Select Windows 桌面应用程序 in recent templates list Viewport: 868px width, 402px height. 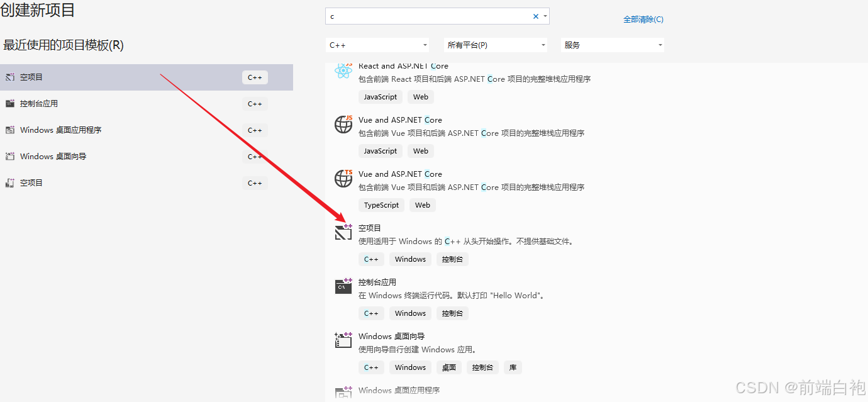pyautogui.click(x=147, y=130)
